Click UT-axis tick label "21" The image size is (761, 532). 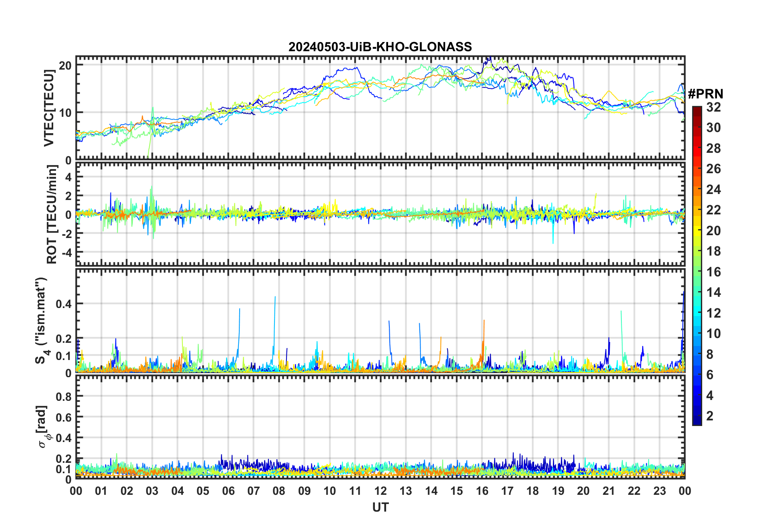pyautogui.click(x=609, y=491)
